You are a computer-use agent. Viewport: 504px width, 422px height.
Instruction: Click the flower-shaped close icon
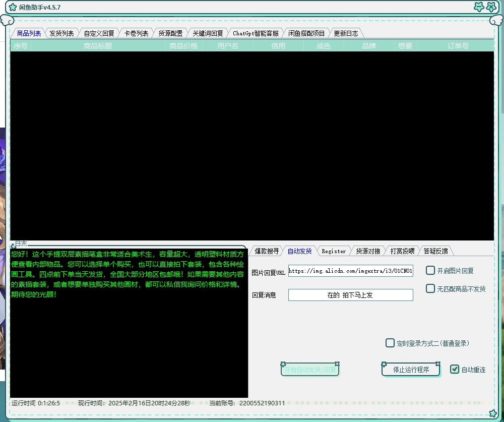click(491, 7)
